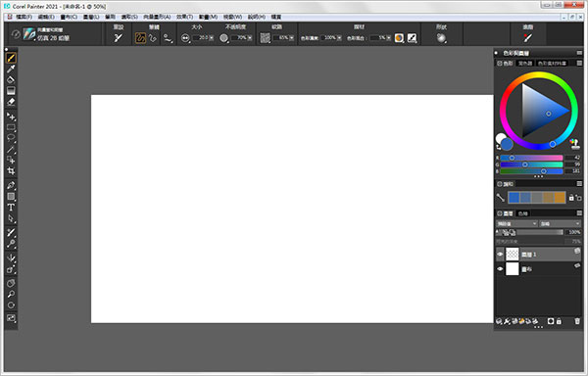Switch to the 混色器 mixer tab

click(525, 64)
